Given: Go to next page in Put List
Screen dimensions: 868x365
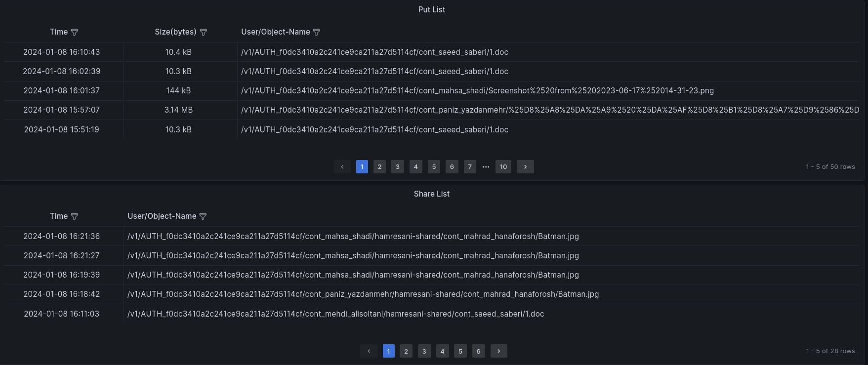Looking at the screenshot, I should click(x=525, y=167).
